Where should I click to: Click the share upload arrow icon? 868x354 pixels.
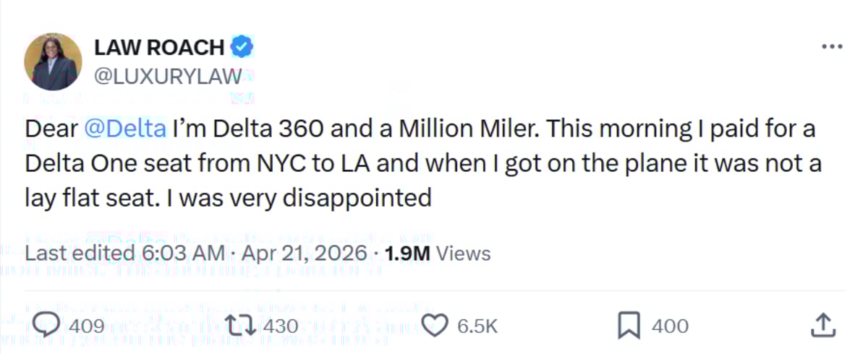pyautogui.click(x=823, y=326)
